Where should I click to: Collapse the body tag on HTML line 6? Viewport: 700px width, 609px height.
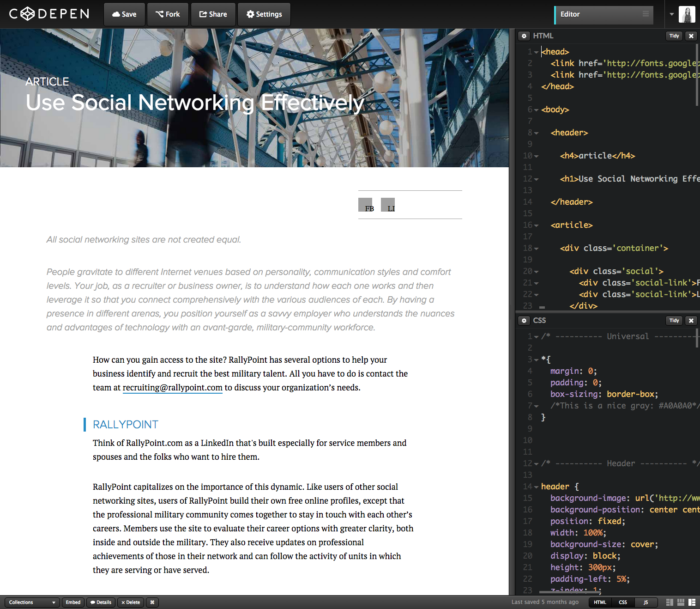[536, 110]
